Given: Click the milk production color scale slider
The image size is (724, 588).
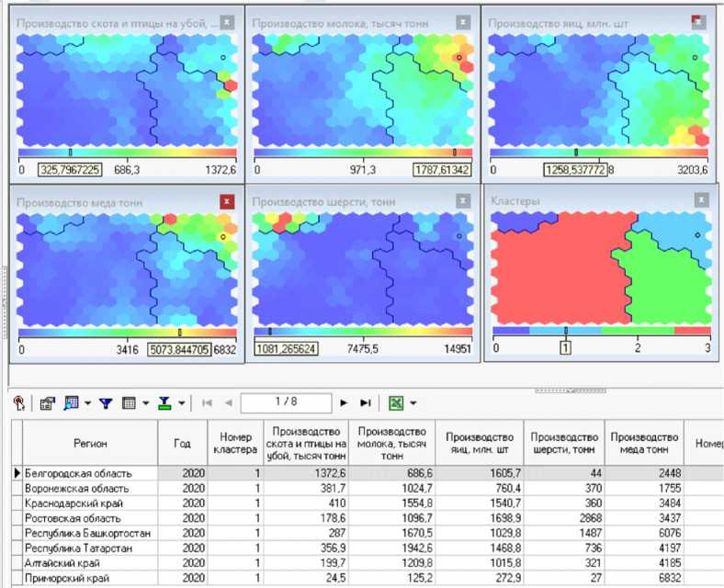Looking at the screenshot, I should tap(455, 152).
